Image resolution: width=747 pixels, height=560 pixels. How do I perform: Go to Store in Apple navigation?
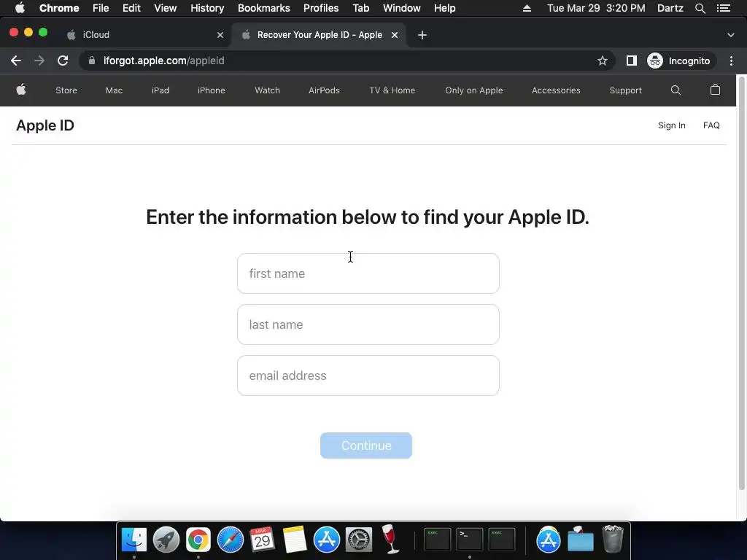coord(66,90)
